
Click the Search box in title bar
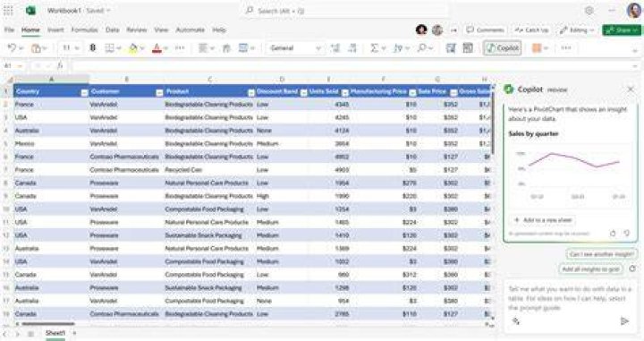[x=344, y=11]
